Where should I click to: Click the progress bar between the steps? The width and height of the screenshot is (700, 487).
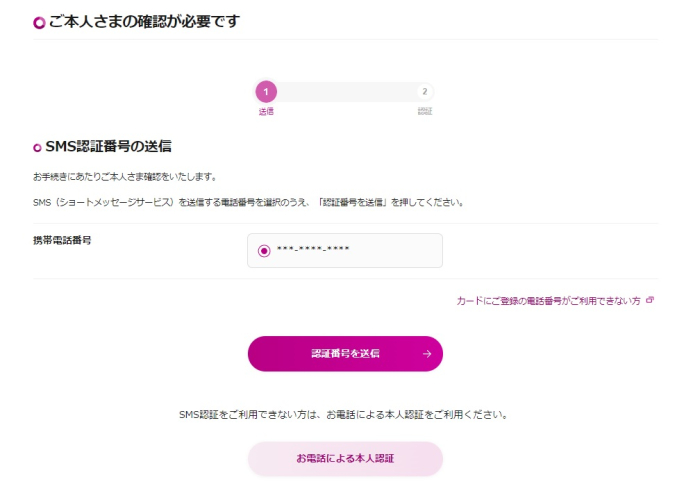(x=345, y=92)
